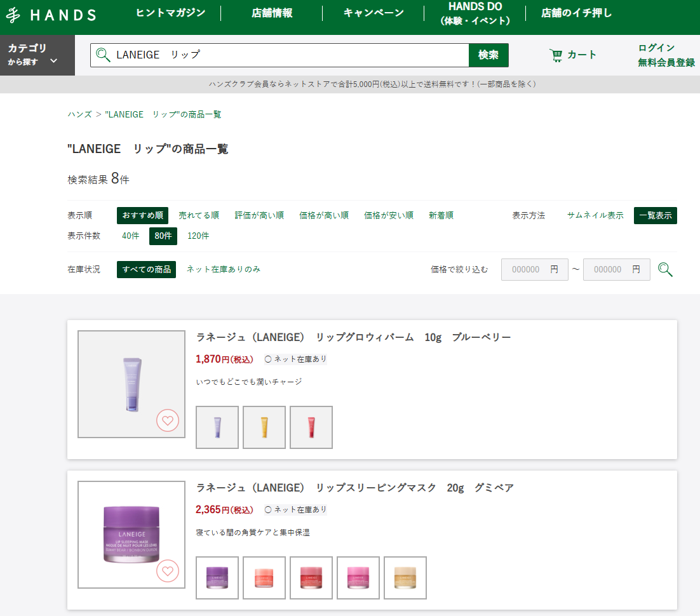Select すべての商品 stock filter
The image size is (700, 616).
[147, 270]
